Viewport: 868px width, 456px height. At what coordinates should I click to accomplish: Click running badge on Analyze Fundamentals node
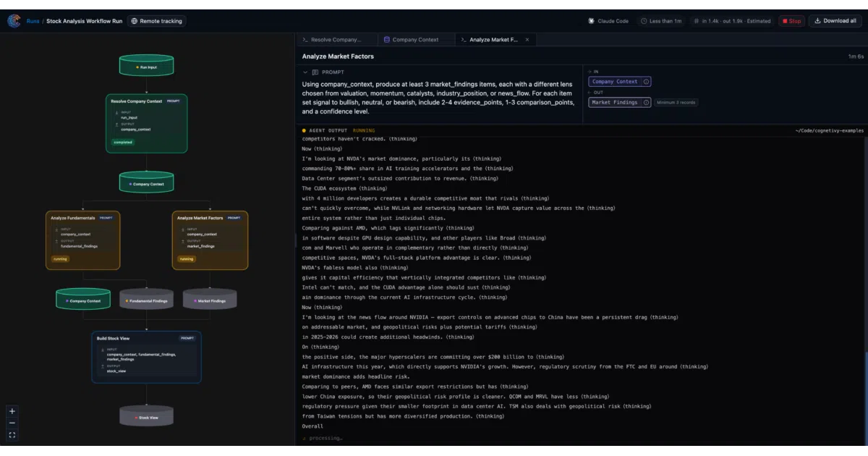click(x=60, y=258)
